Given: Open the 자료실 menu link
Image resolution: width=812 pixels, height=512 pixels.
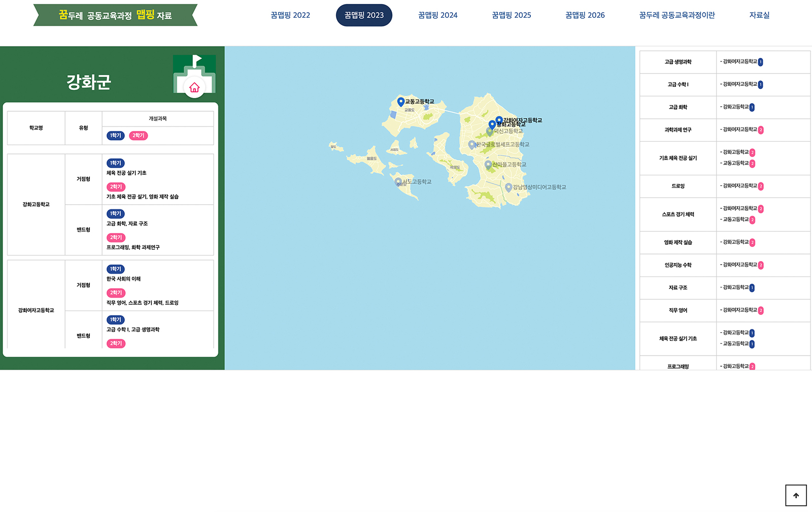Looking at the screenshot, I should [x=759, y=15].
